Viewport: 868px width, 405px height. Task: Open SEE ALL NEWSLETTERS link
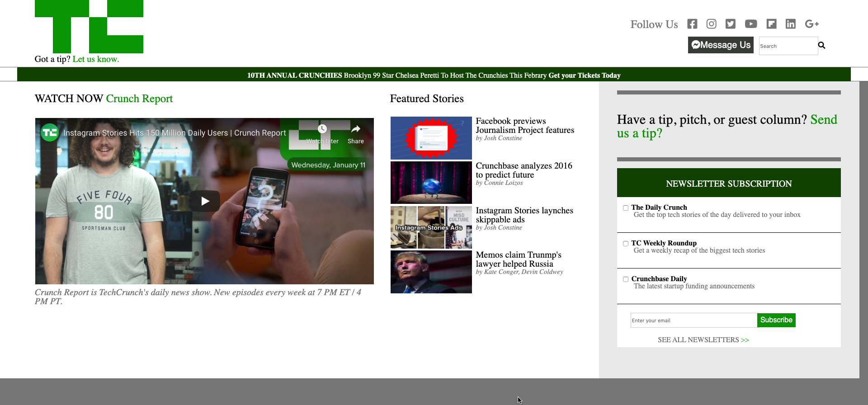pyautogui.click(x=703, y=340)
